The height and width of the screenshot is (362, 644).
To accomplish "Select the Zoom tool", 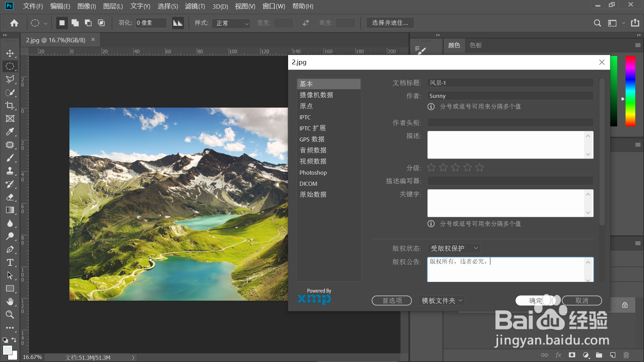I will pos(10,314).
